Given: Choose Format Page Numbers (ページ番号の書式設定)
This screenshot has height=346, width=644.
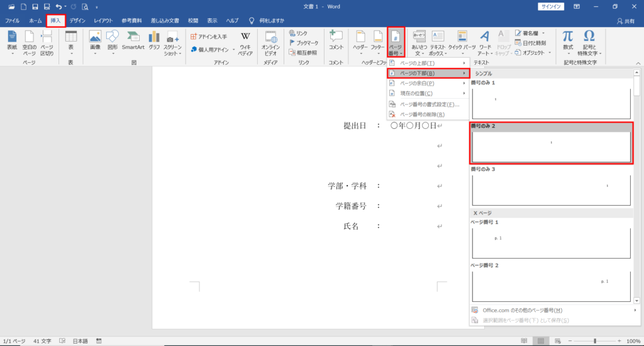Looking at the screenshot, I should (428, 104).
